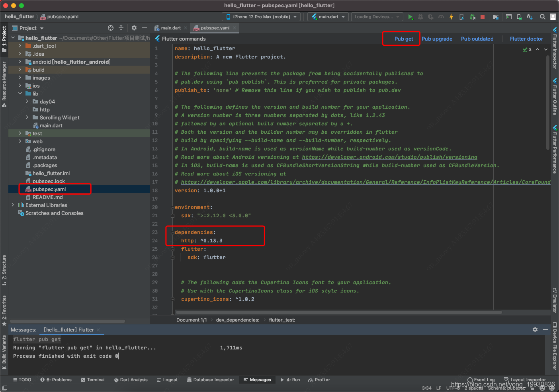Start debugging with the bug icon
This screenshot has height=392, width=559.
pos(420,17)
